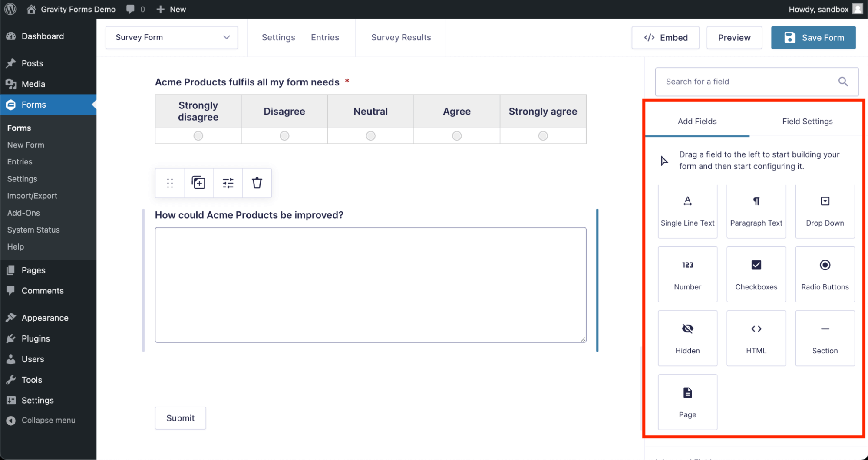This screenshot has height=460, width=868.
Task: Select the Strongly disagree radio button
Action: click(198, 136)
